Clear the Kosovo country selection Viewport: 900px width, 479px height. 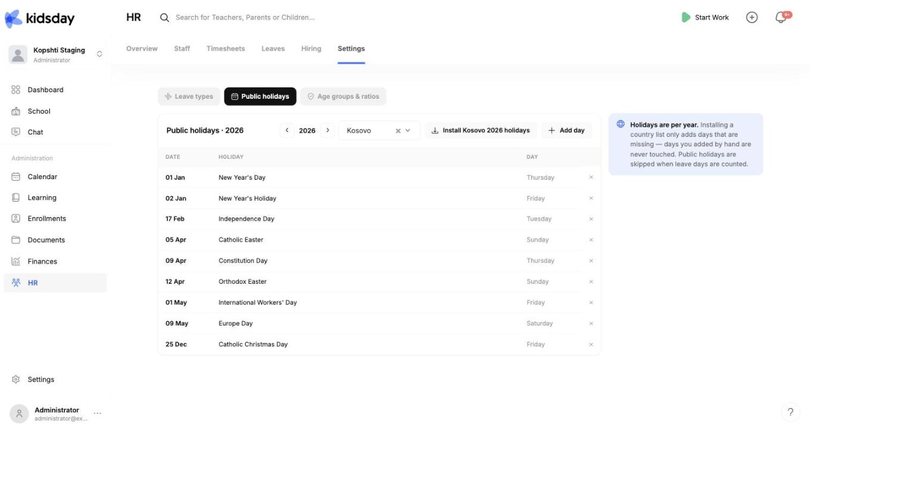pos(398,131)
